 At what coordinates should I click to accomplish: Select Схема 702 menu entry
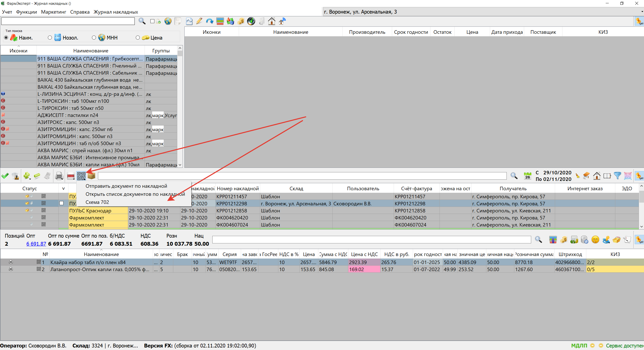click(x=97, y=202)
